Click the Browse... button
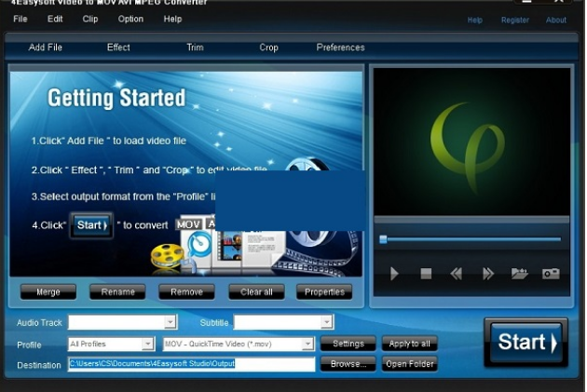This screenshot has height=392, width=587. pos(348,364)
